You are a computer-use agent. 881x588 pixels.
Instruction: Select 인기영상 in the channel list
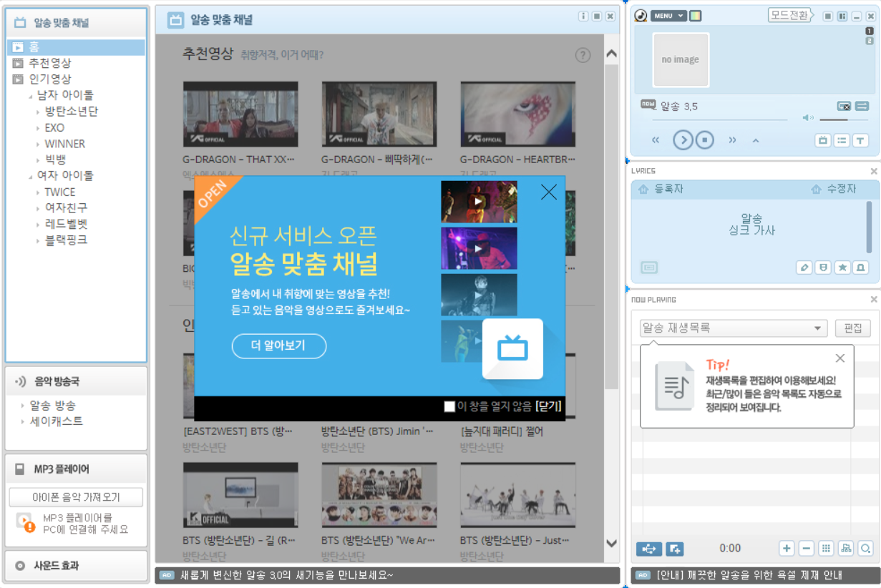[50, 79]
